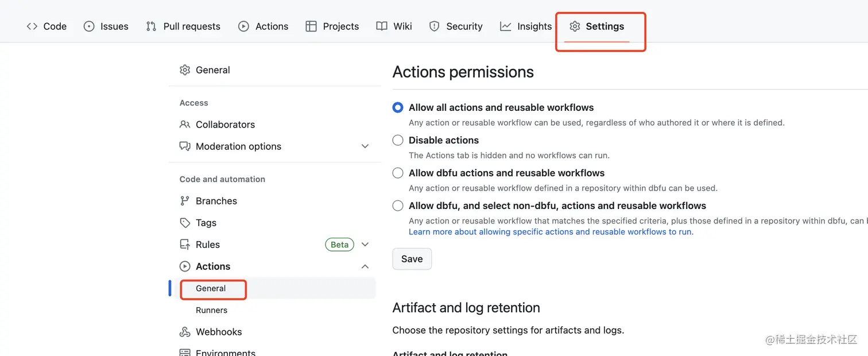Click the Access section label
Image resolution: width=868 pixels, height=356 pixels.
coord(194,103)
